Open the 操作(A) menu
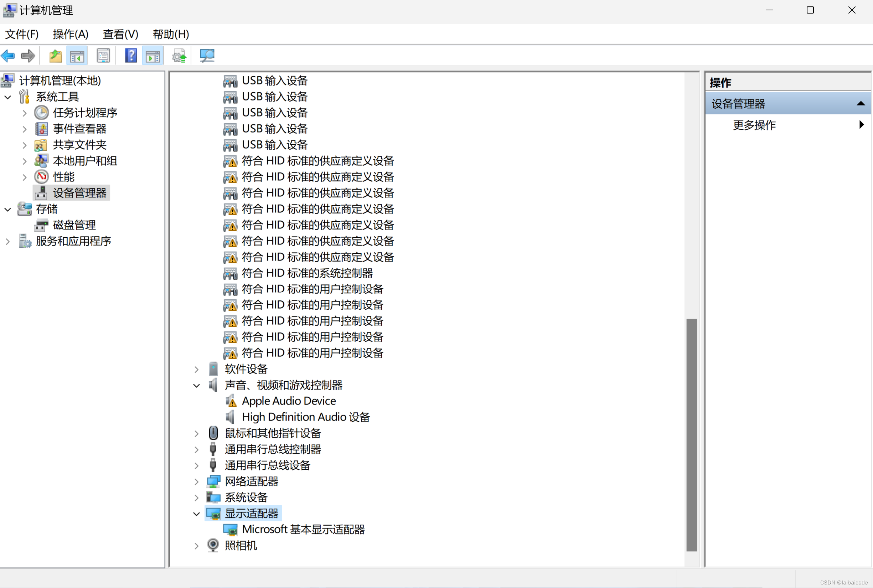The image size is (873, 588). [x=71, y=34]
